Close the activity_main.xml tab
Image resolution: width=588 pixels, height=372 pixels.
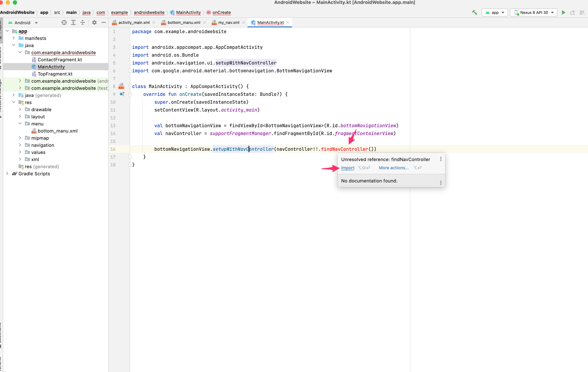(x=154, y=22)
